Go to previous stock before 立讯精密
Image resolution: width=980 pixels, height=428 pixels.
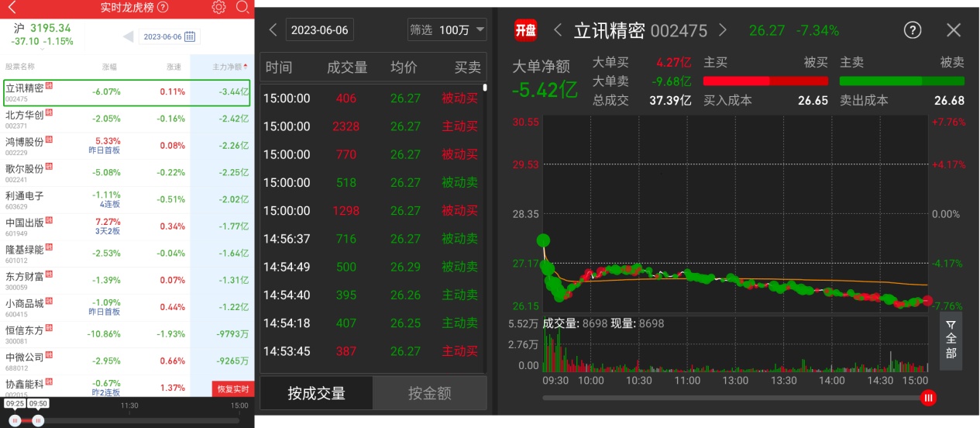pos(558,30)
